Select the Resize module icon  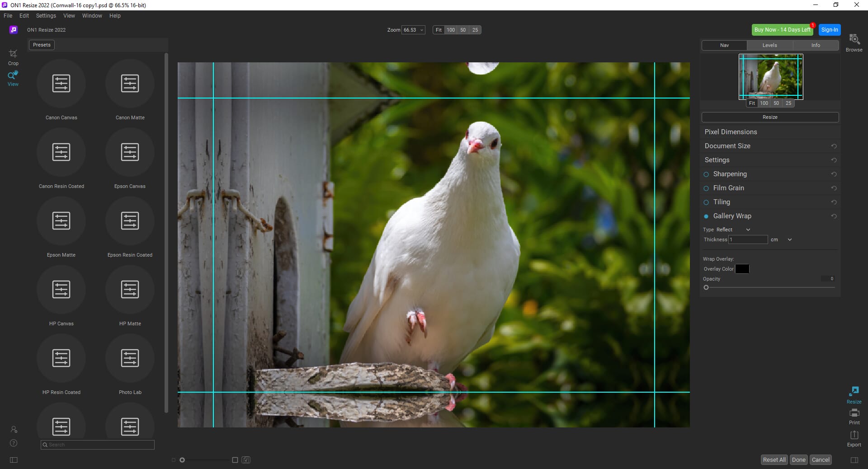(x=854, y=395)
